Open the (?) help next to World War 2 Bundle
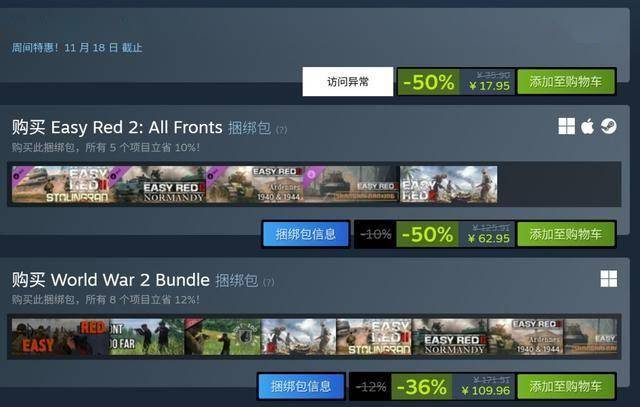640x407 pixels. (x=269, y=282)
